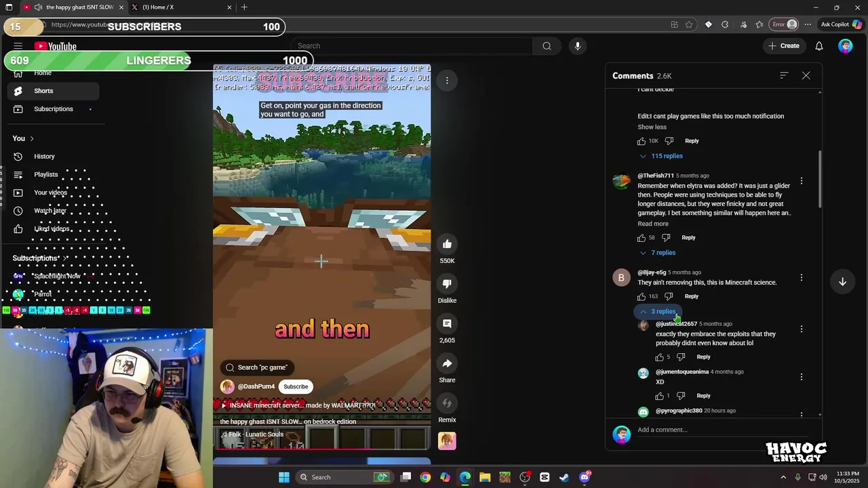This screenshot has height=488, width=868.
Task: Open options menu for @justincat2657's reply
Action: [802, 329]
